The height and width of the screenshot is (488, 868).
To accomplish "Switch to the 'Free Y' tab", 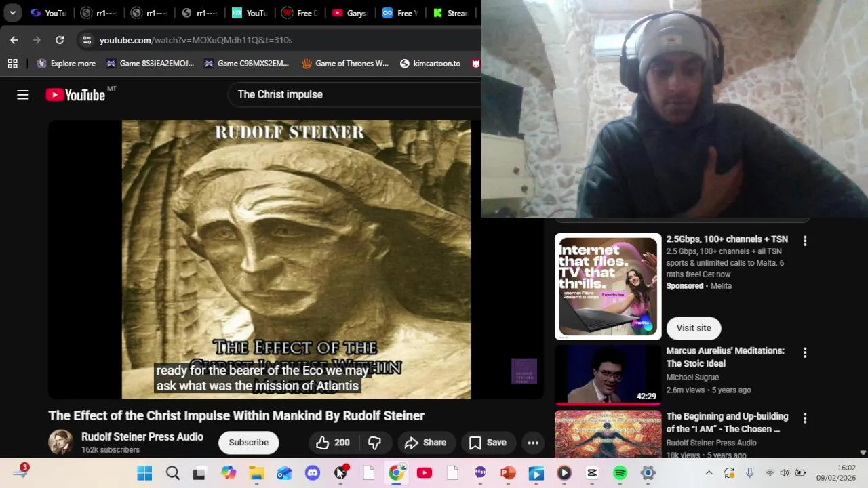I will (399, 13).
